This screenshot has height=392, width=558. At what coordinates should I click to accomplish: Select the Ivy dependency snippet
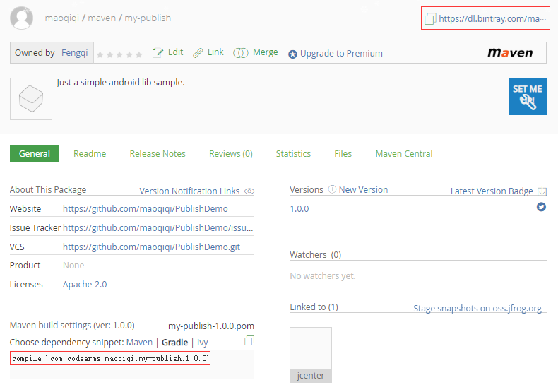203,343
